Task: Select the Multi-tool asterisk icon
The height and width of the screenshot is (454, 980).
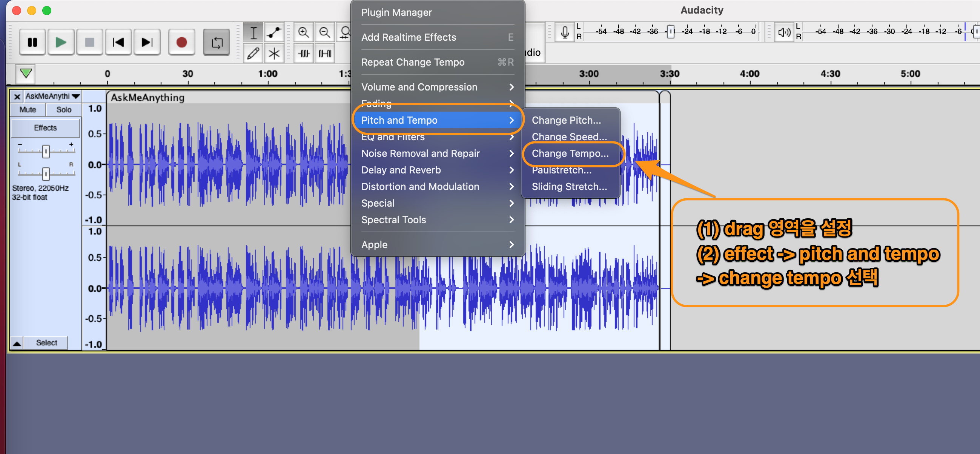Action: pyautogui.click(x=274, y=54)
